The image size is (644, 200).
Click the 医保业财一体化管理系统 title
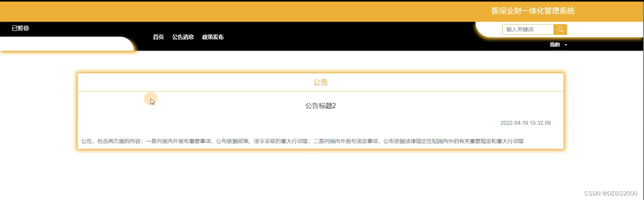point(533,11)
